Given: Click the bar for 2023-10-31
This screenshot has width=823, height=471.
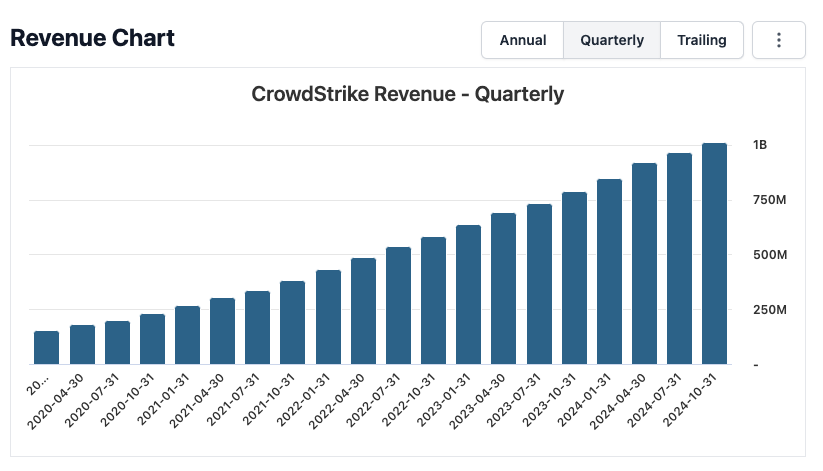Looking at the screenshot, I should [x=574, y=278].
